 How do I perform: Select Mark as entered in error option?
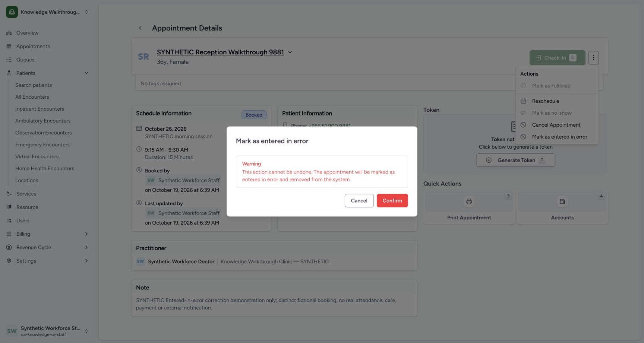[557, 137]
